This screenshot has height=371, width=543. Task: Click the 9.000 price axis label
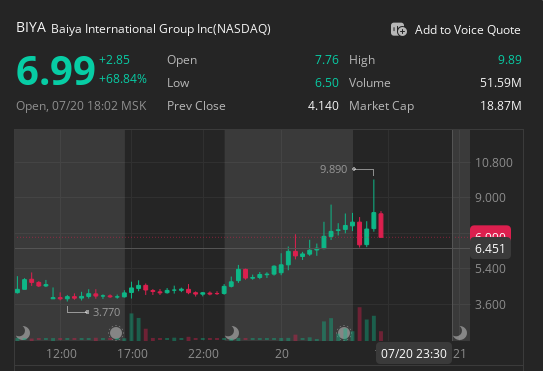490,198
